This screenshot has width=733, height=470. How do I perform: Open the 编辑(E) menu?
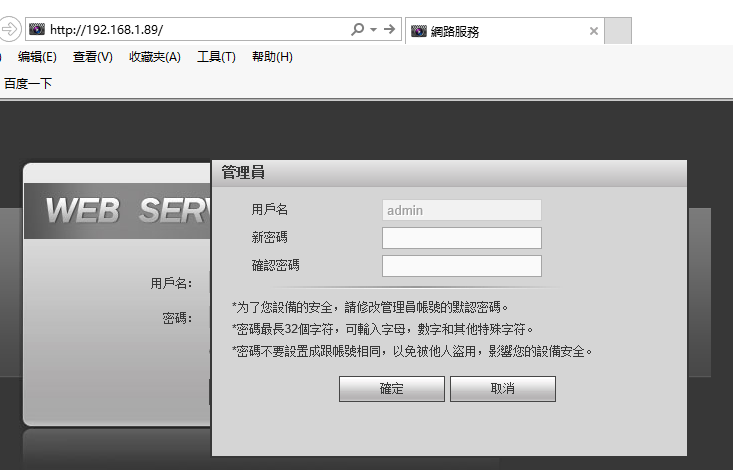pyautogui.click(x=37, y=57)
